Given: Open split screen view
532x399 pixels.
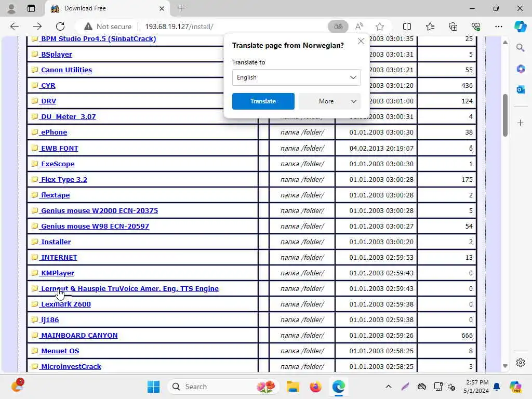Looking at the screenshot, I should click(407, 26).
